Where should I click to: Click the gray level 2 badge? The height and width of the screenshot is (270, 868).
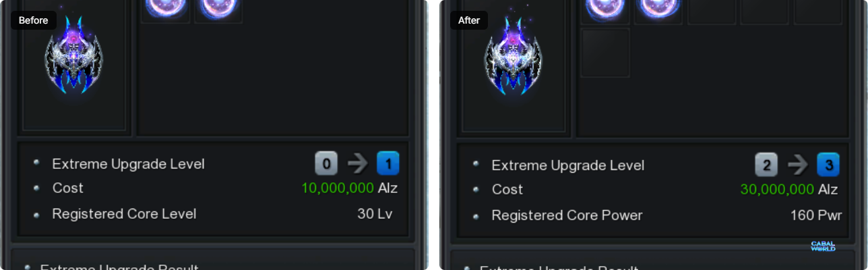pyautogui.click(x=766, y=165)
